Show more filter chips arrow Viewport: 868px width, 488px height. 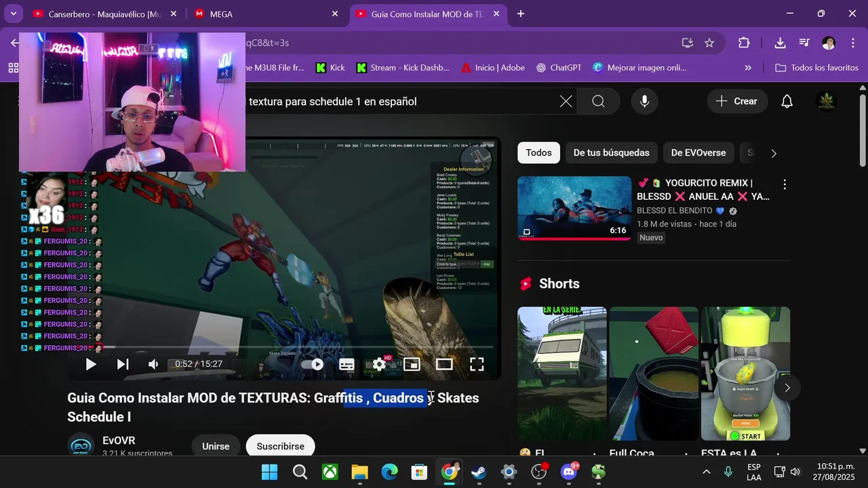[x=774, y=153]
